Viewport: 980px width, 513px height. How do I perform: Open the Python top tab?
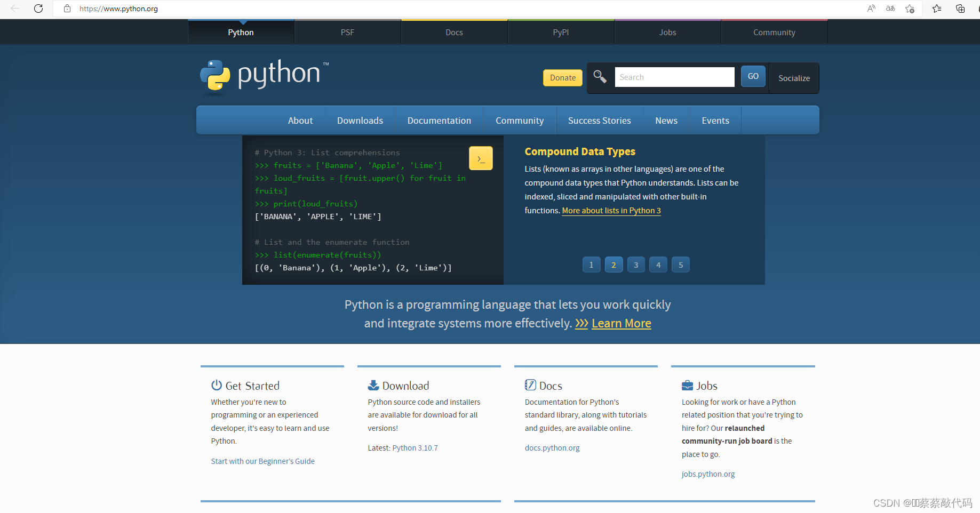click(241, 32)
